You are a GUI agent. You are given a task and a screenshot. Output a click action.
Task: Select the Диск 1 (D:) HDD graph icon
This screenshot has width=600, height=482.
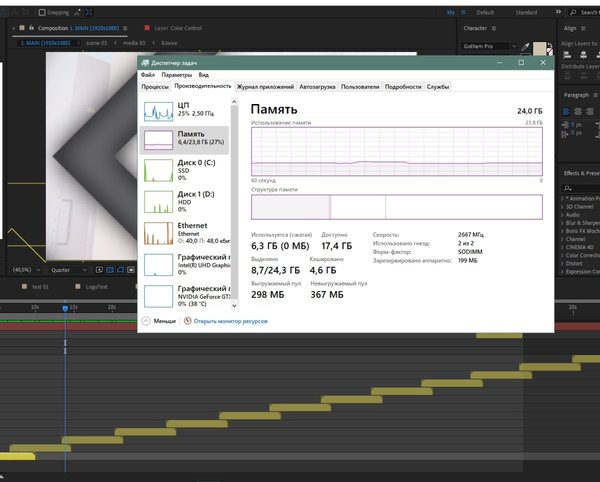pyautogui.click(x=158, y=200)
